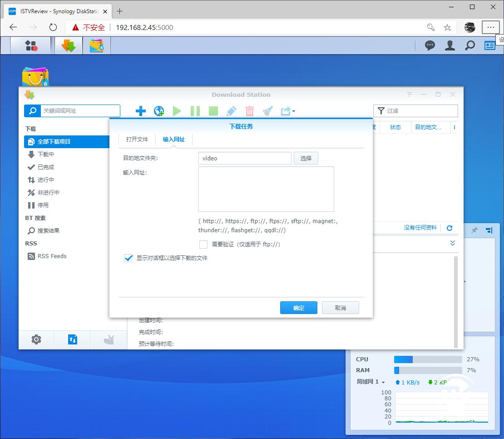Open the 局域网 1 network dropdown
This screenshot has width=504, height=439.
371,382
